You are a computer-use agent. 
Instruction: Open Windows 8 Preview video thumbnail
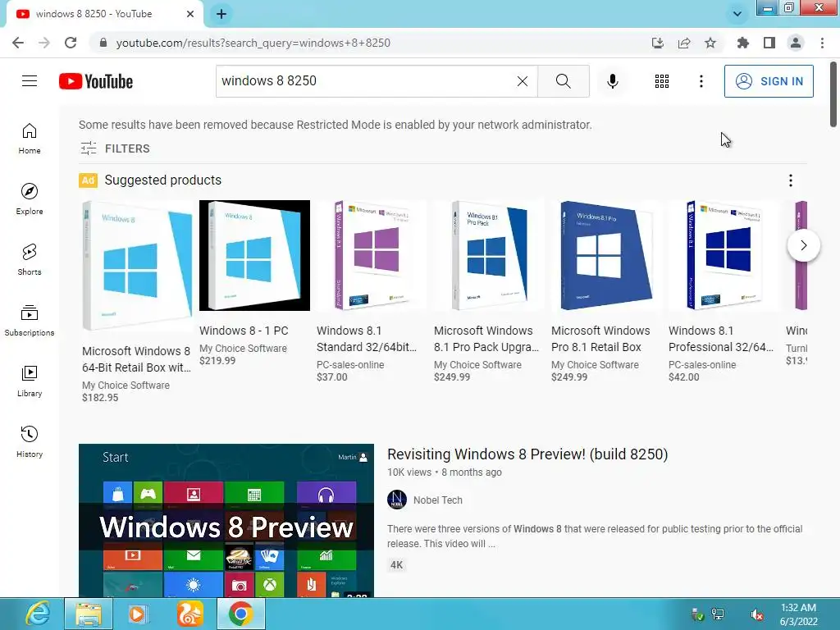226,520
